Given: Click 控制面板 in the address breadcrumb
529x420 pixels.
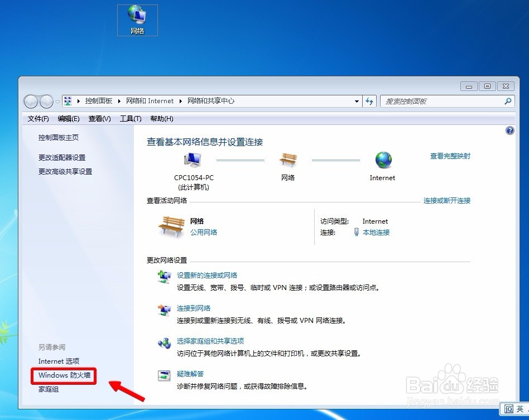Looking at the screenshot, I should (99, 101).
